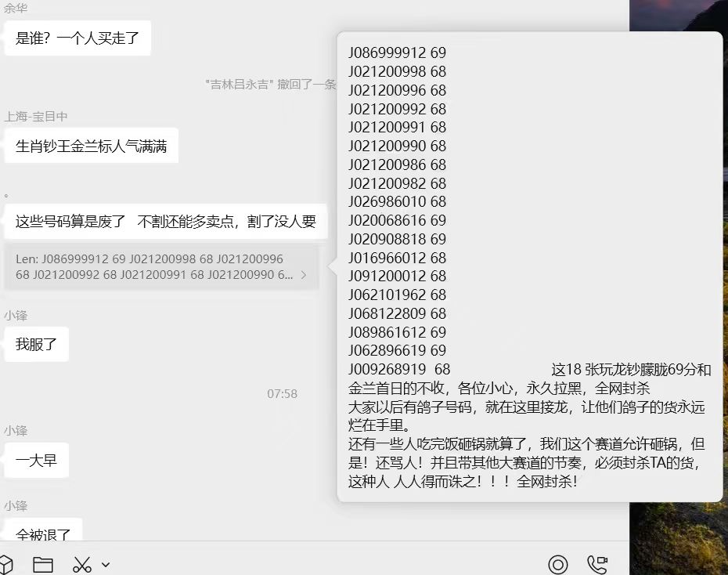Click the message 这些号码算是废了
The width and height of the screenshot is (728, 575).
click(165, 222)
